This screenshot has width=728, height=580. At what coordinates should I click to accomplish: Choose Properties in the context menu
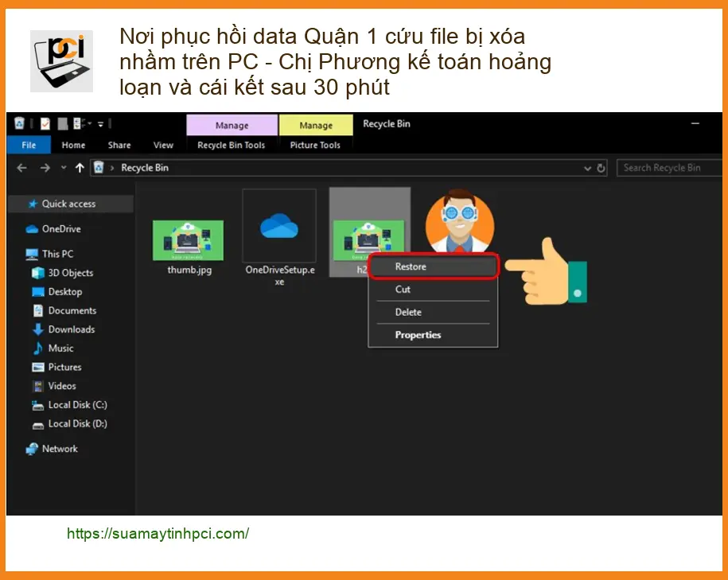pyautogui.click(x=433, y=335)
